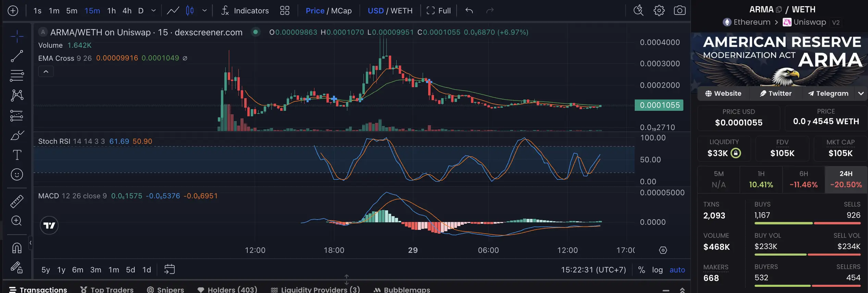The image size is (868, 293).
Task: Collapse the indicator legend chevron
Action: pos(46,71)
